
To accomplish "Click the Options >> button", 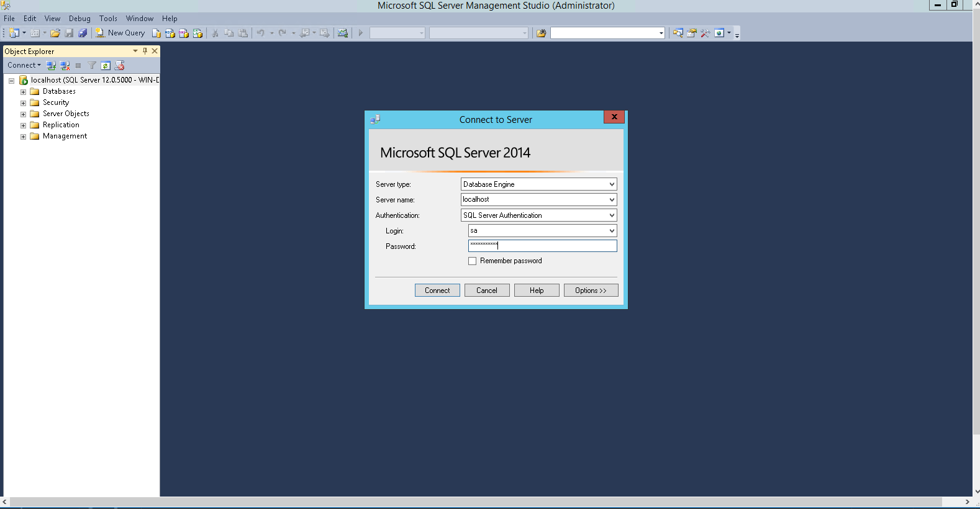I will pyautogui.click(x=591, y=291).
